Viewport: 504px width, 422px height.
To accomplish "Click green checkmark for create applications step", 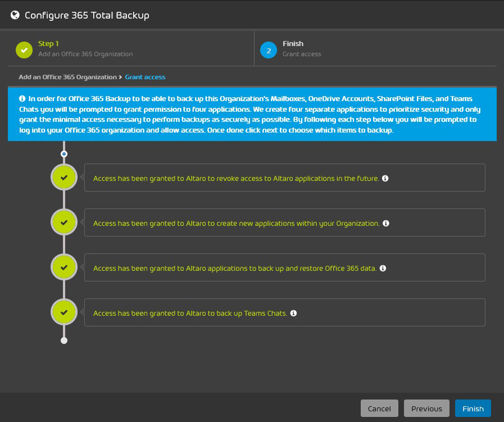I will (64, 223).
